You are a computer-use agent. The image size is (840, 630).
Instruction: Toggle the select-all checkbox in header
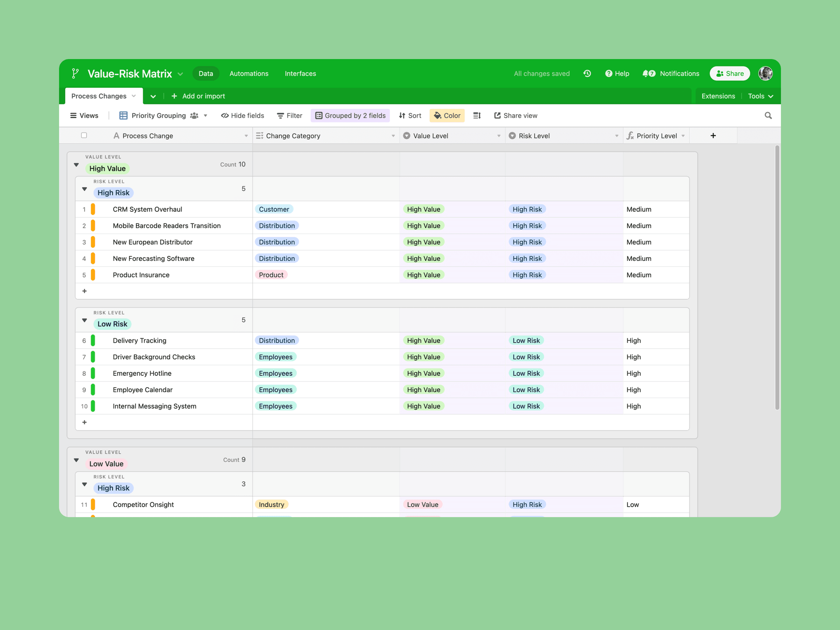pos(84,135)
